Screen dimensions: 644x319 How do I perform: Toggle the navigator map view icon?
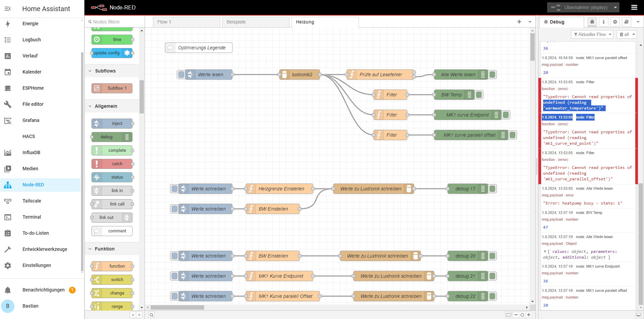(508, 315)
